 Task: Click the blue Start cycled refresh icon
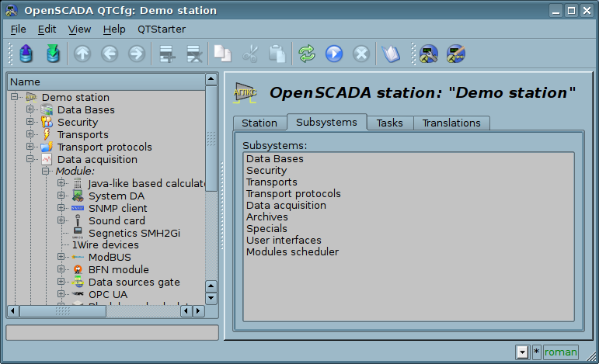(x=334, y=54)
